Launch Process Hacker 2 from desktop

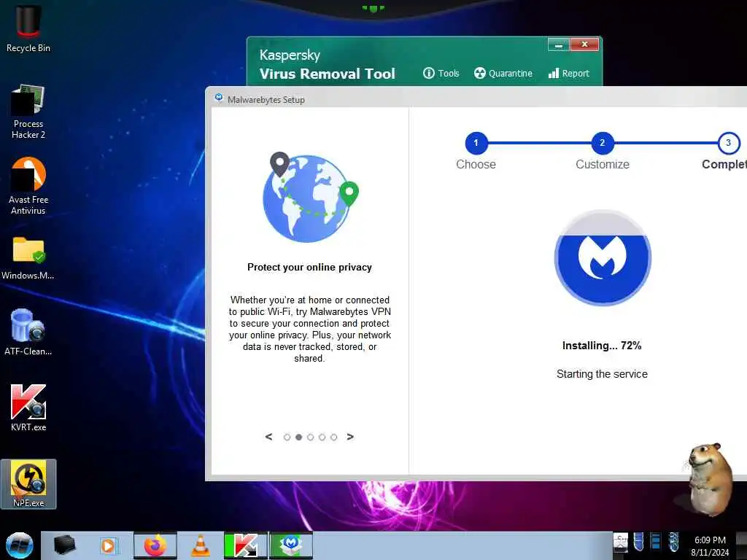(28, 112)
